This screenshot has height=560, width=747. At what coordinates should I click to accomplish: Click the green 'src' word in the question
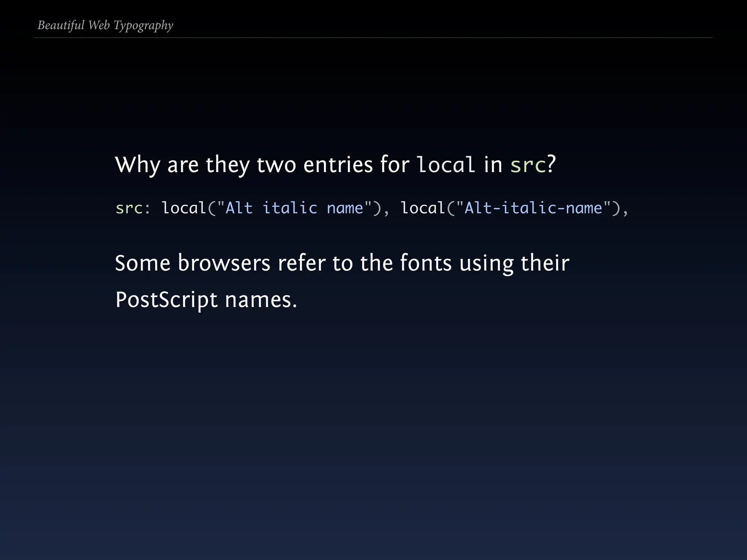[528, 165]
